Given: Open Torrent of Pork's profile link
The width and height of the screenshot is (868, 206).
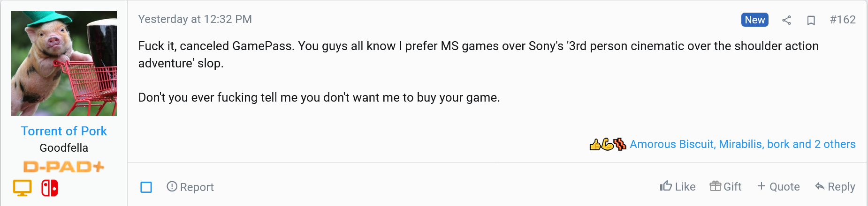Looking at the screenshot, I should click(64, 131).
